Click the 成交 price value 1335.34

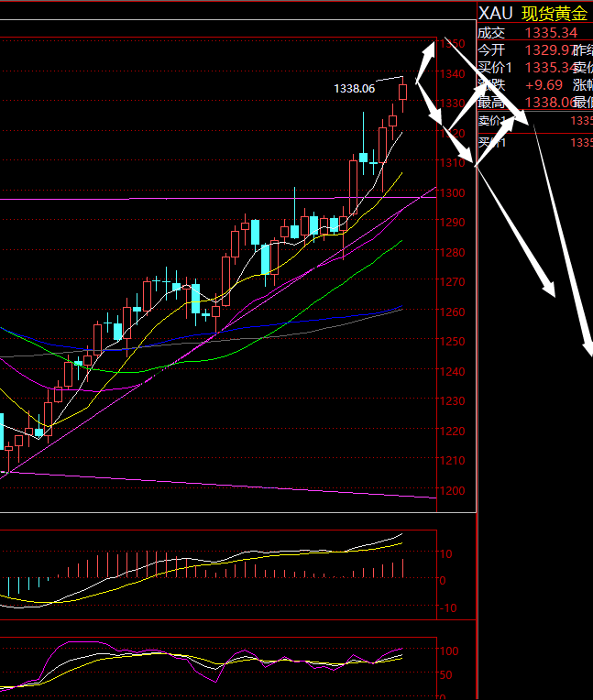click(x=551, y=32)
